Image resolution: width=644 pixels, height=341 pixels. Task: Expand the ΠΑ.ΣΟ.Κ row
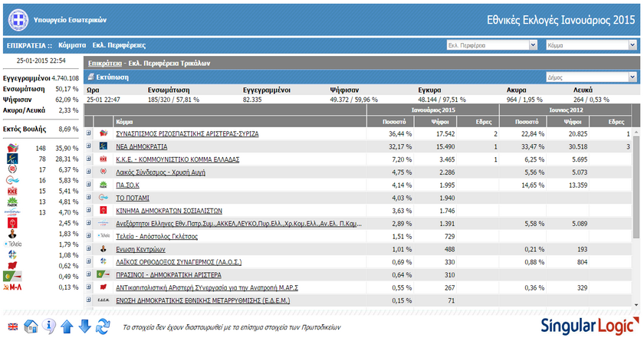[89, 184]
